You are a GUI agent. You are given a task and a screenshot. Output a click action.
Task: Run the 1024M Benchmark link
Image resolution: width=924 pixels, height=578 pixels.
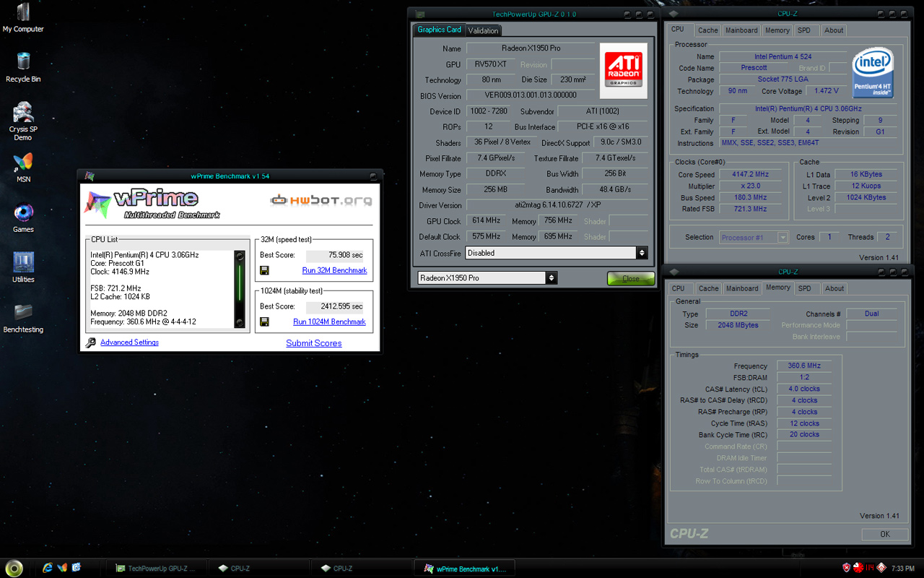coord(329,322)
